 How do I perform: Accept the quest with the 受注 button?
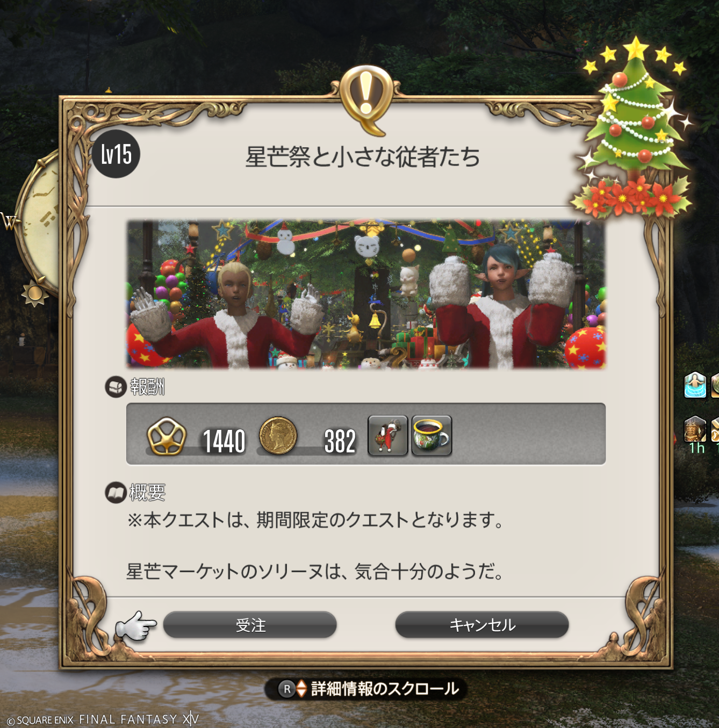coord(250,625)
